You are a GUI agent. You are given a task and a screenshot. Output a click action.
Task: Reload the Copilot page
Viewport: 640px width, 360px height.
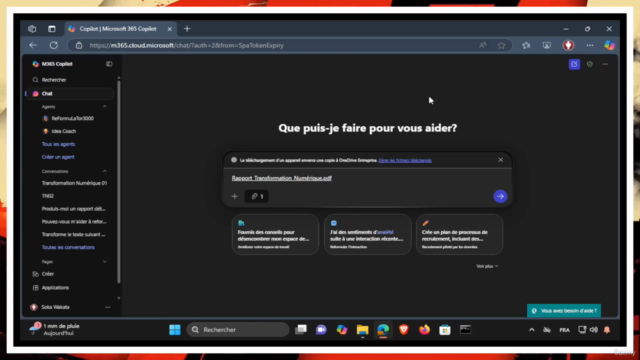coord(53,45)
